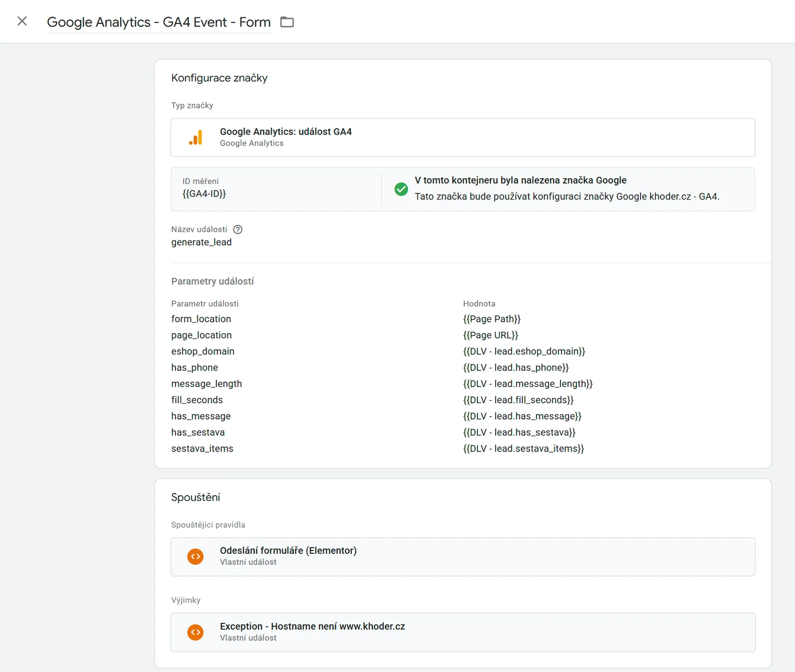The image size is (795, 672).
Task: Click the orange icon for Odeslání formuláře trigger
Action: (x=196, y=557)
